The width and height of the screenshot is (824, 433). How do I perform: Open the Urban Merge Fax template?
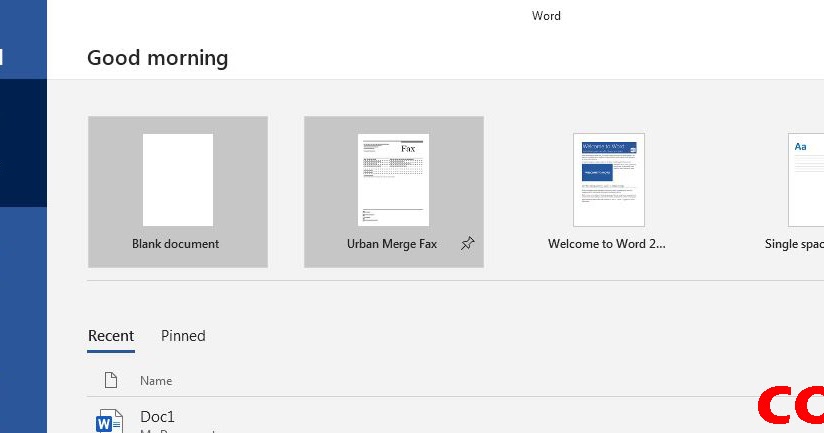pyautogui.click(x=394, y=192)
